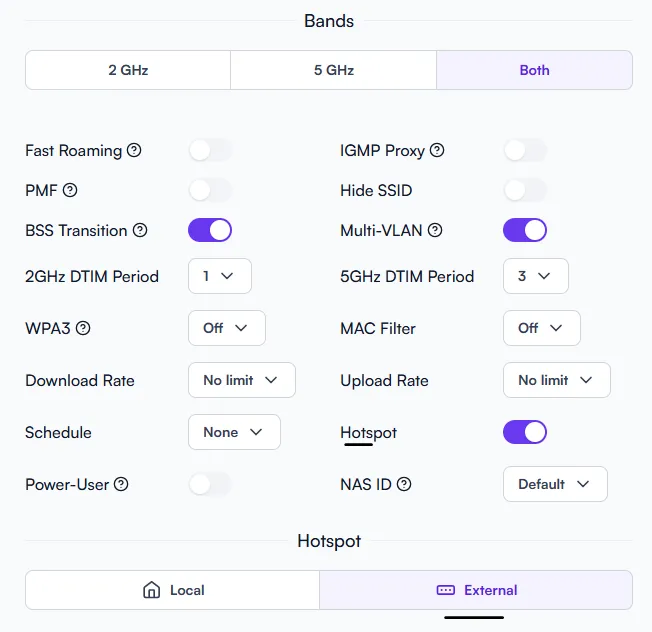The width and height of the screenshot is (652, 632).
Task: Select External hotspot option
Action: point(476,590)
